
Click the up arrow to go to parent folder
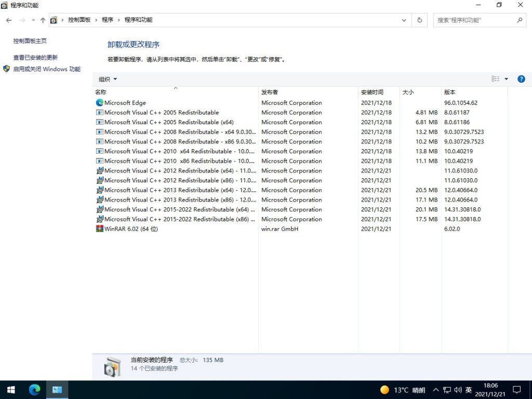click(x=43, y=20)
